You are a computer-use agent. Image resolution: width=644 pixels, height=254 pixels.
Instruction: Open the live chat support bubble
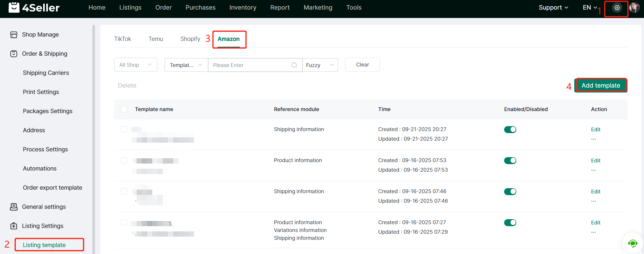[x=632, y=243]
